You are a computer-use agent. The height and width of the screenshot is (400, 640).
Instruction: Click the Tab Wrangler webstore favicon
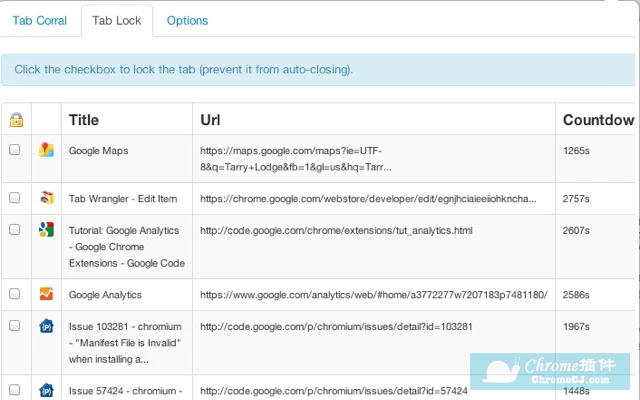tap(47, 198)
